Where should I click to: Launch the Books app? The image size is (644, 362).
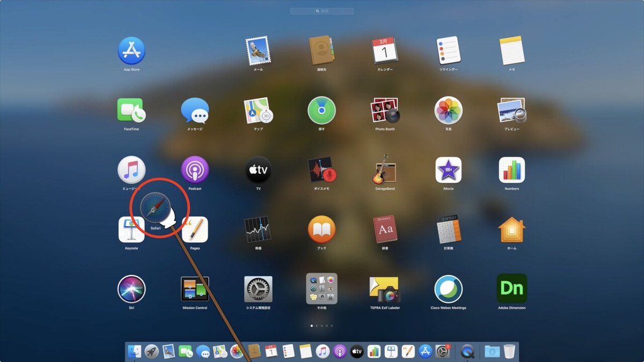click(x=321, y=230)
